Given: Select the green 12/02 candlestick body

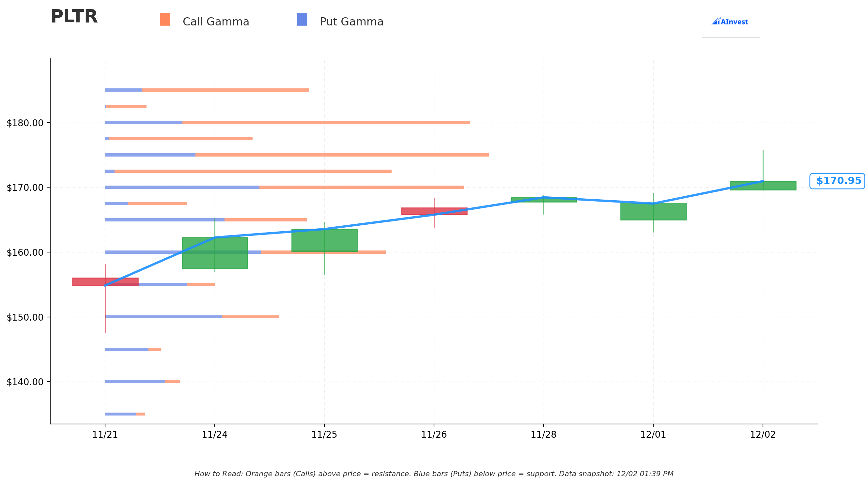Looking at the screenshot, I should 763,186.
